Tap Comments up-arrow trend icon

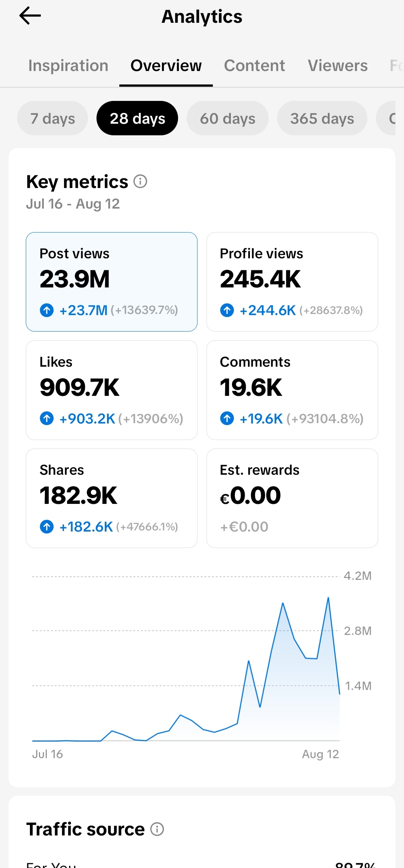pyautogui.click(x=227, y=418)
